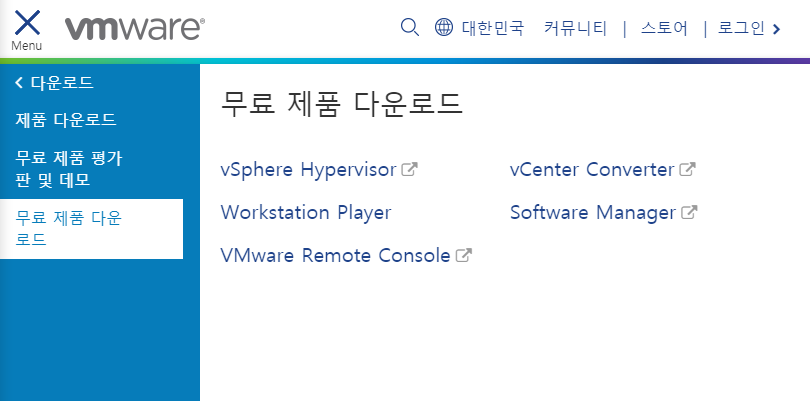Image resolution: width=810 pixels, height=401 pixels.
Task: Click the 무료 제품 다운로드 page heading
Action: pyautogui.click(x=341, y=103)
